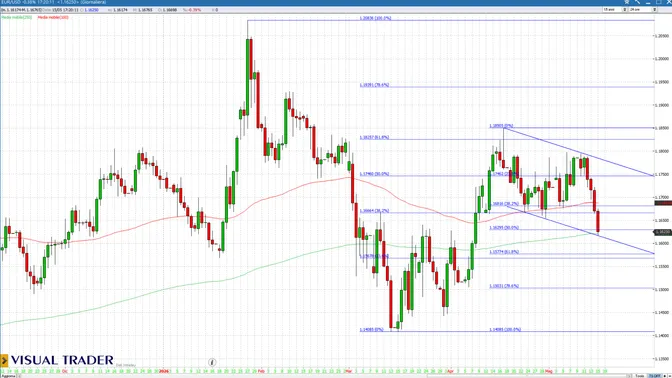Click the Dic label on the time axis
Image resolution: width=672 pixels, height=378 pixels.
point(65,371)
